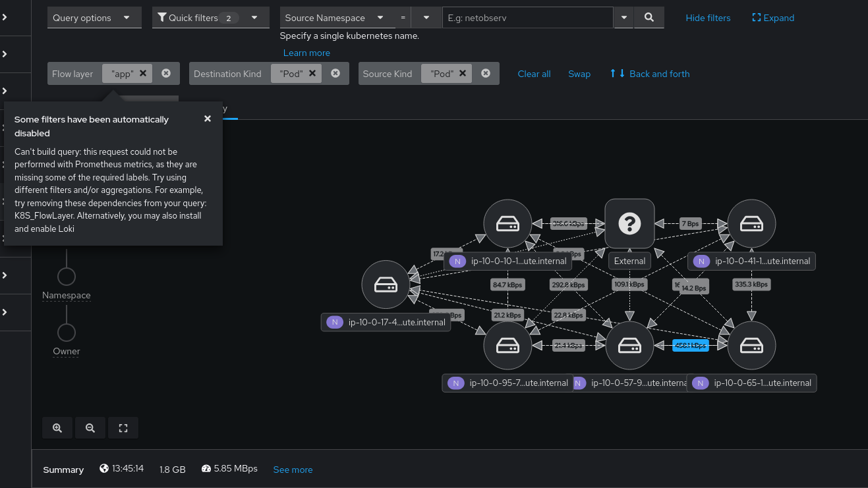Click the N badge on ip-10-0-10-1 label
This screenshot has height=488, width=868.
(457, 261)
